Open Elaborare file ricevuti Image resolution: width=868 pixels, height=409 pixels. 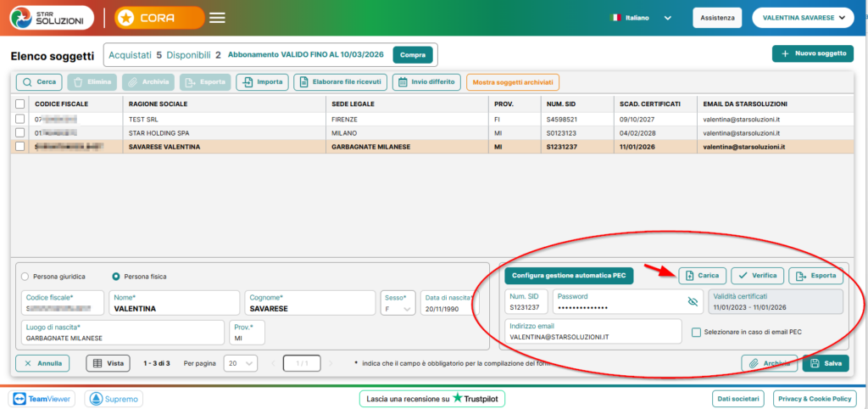point(341,82)
